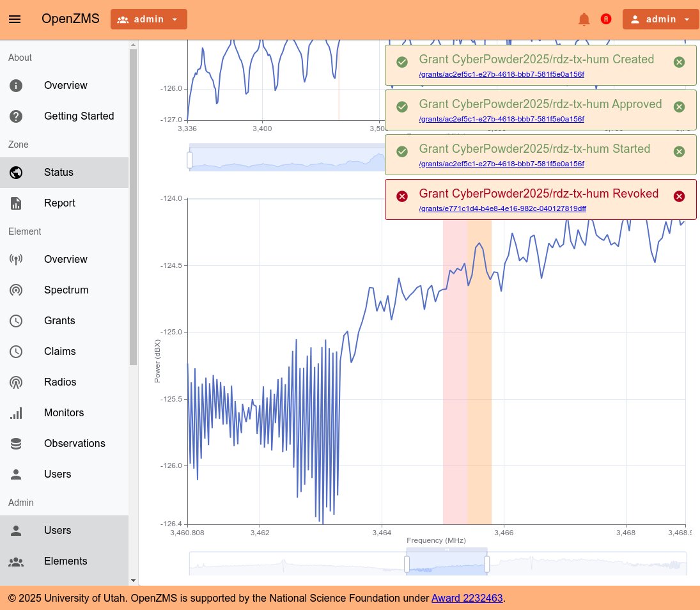Click the sidebar scrollbar thumb

coord(133,207)
